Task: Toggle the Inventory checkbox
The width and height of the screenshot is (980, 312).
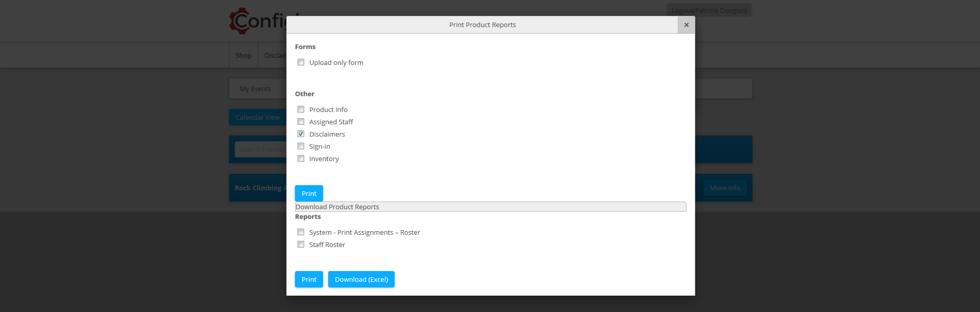Action: [301, 159]
